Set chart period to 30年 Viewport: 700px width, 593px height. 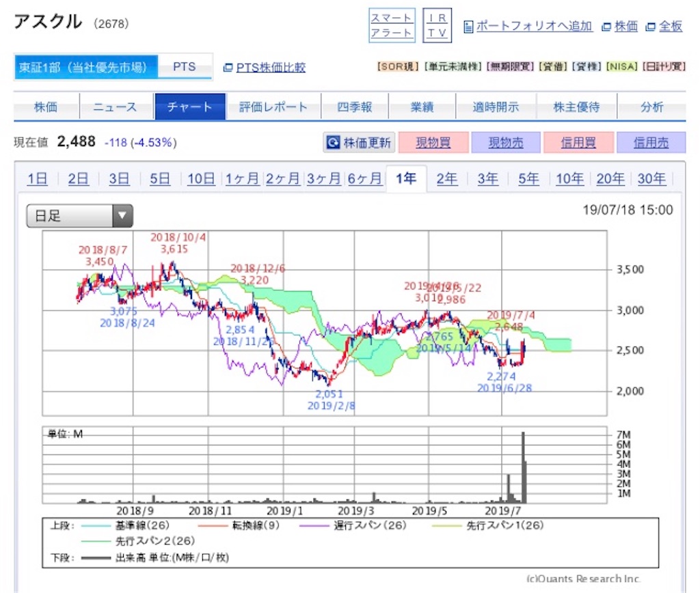click(x=651, y=178)
